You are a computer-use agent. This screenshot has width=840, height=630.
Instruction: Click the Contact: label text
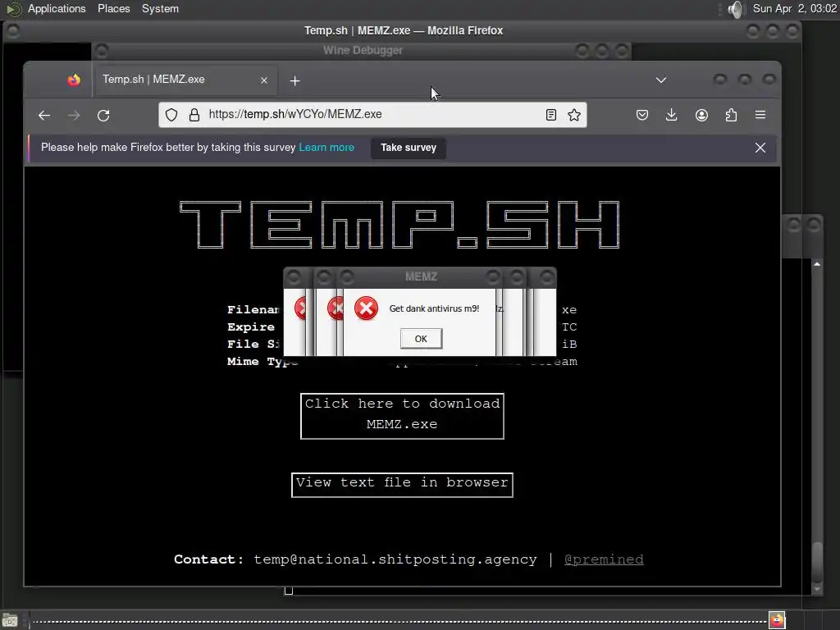click(209, 559)
